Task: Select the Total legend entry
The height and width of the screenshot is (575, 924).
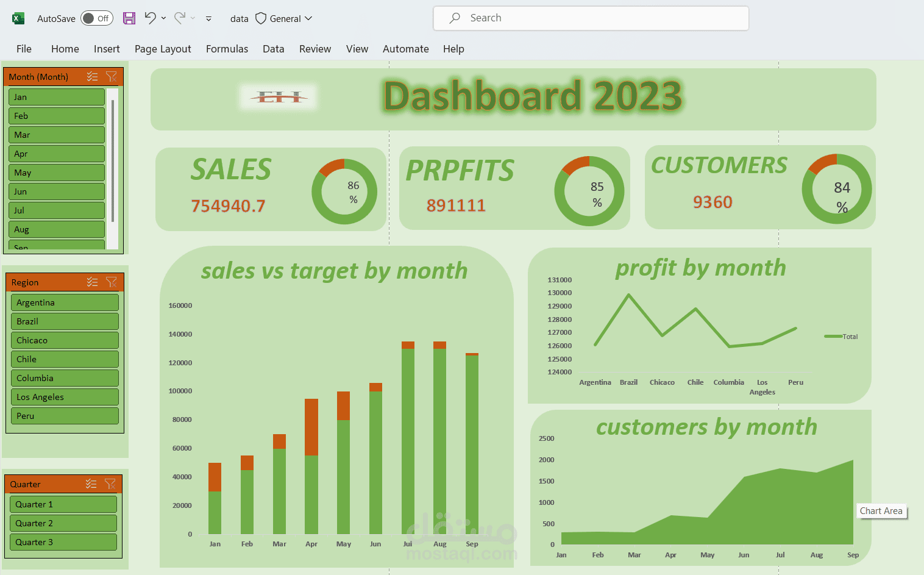Action: pos(841,337)
